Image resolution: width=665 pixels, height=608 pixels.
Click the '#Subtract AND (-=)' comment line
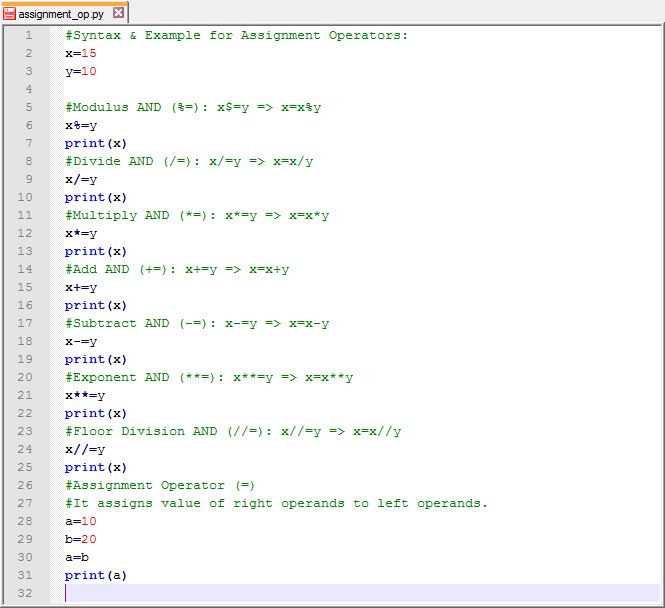coord(197,324)
